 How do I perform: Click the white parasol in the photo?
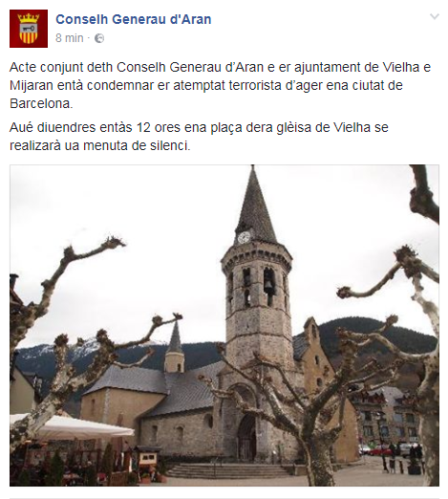pos(76,426)
